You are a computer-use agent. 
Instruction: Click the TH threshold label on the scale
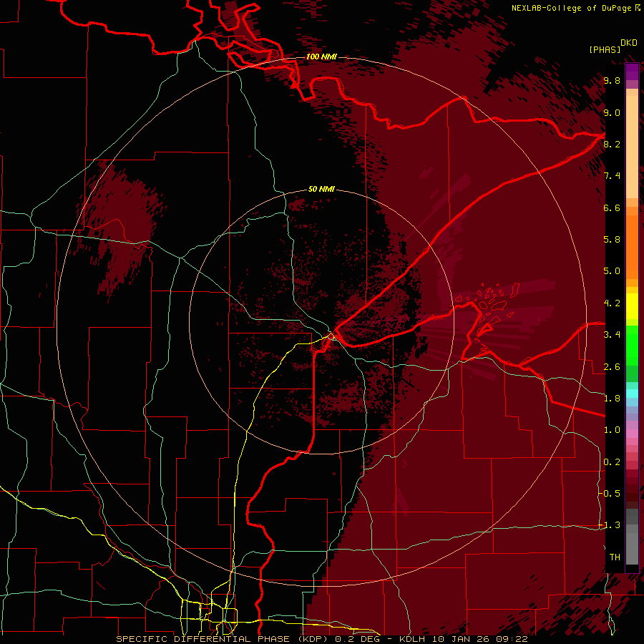(615, 557)
